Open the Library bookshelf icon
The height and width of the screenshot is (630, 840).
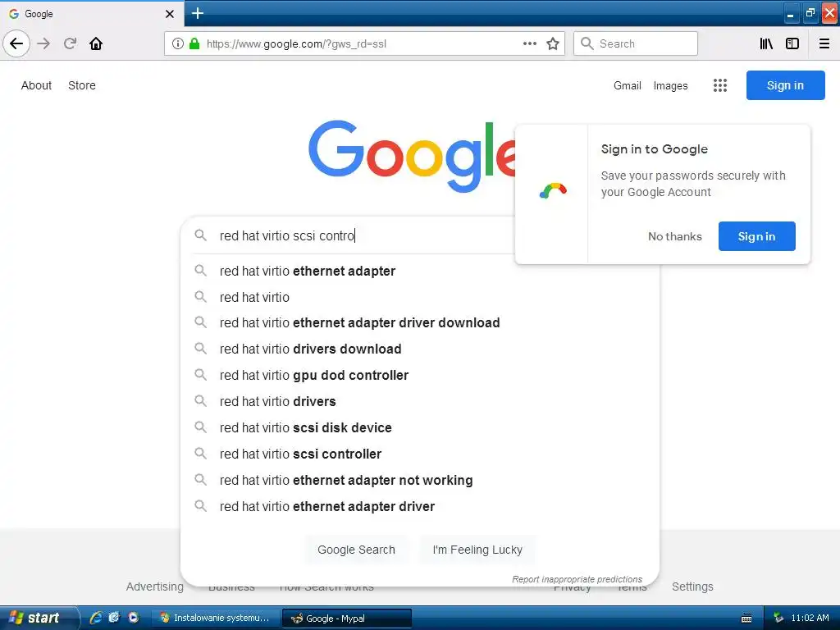pos(766,43)
